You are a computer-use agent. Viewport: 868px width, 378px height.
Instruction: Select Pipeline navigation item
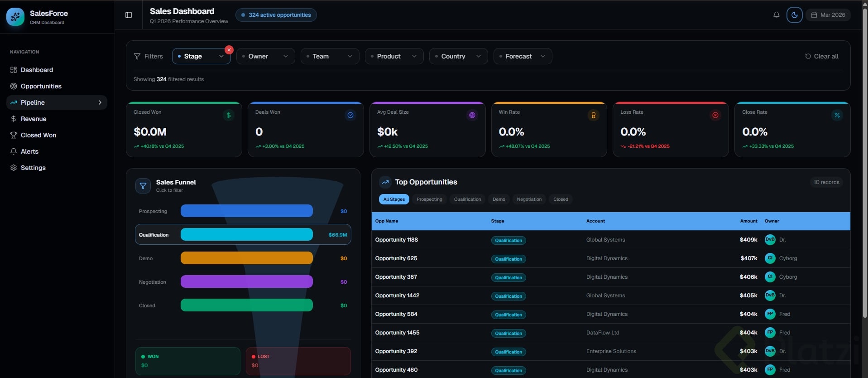point(57,102)
